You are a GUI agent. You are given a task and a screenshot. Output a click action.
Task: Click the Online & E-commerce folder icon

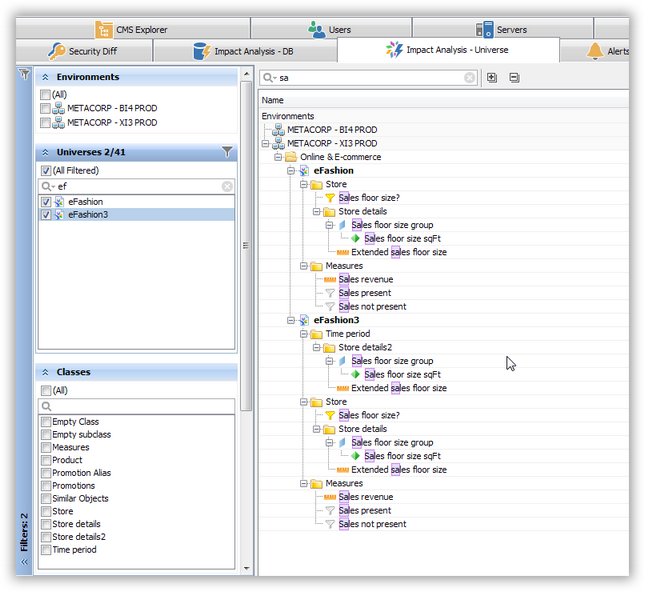[291, 157]
